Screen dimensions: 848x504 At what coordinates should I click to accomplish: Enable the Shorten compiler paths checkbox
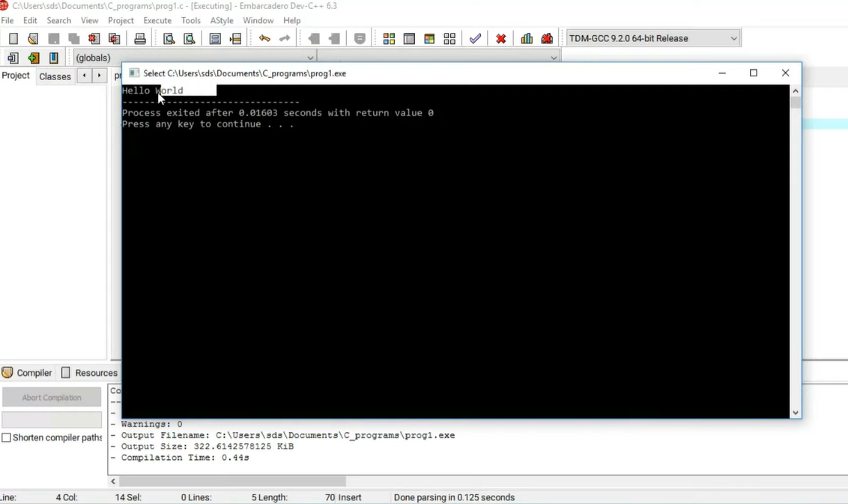point(6,437)
